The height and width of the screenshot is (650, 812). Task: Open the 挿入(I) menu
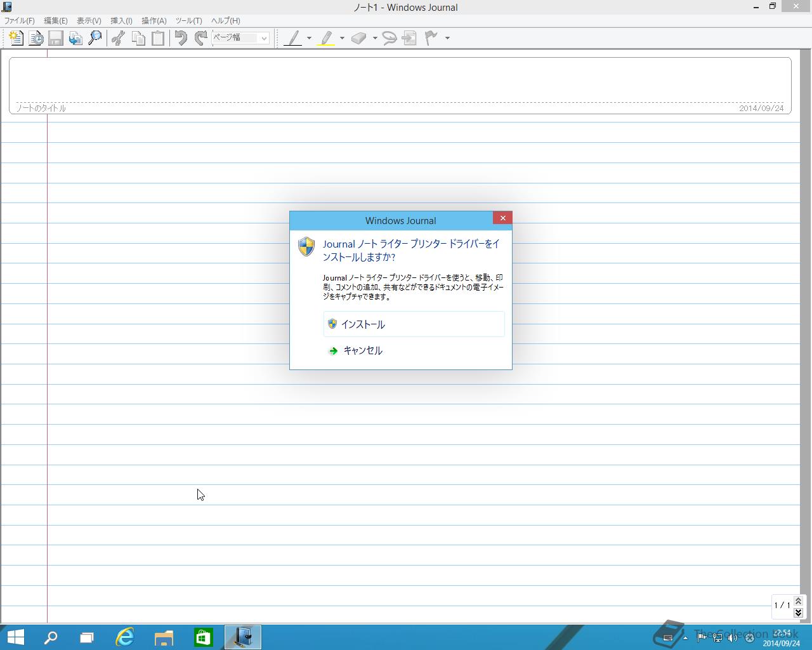point(121,21)
